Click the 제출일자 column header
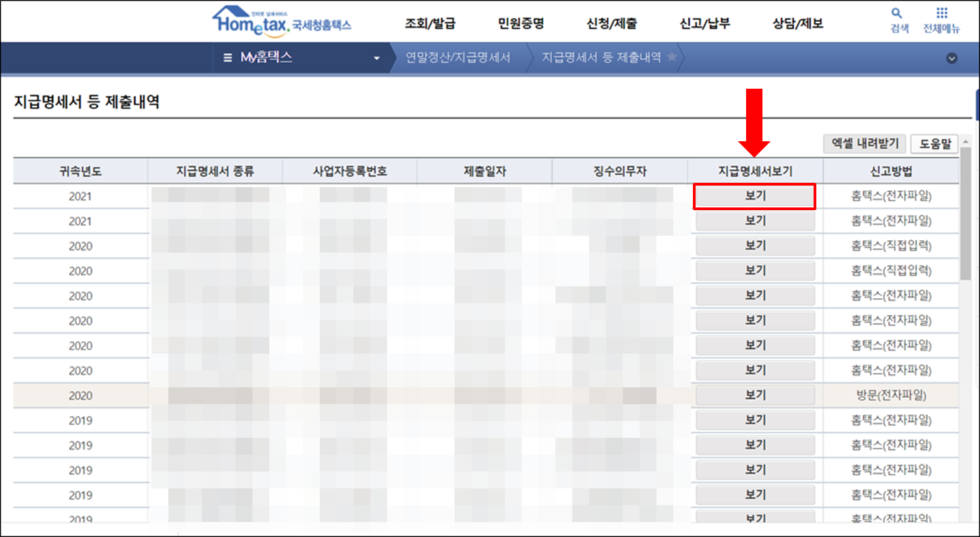 tap(484, 171)
